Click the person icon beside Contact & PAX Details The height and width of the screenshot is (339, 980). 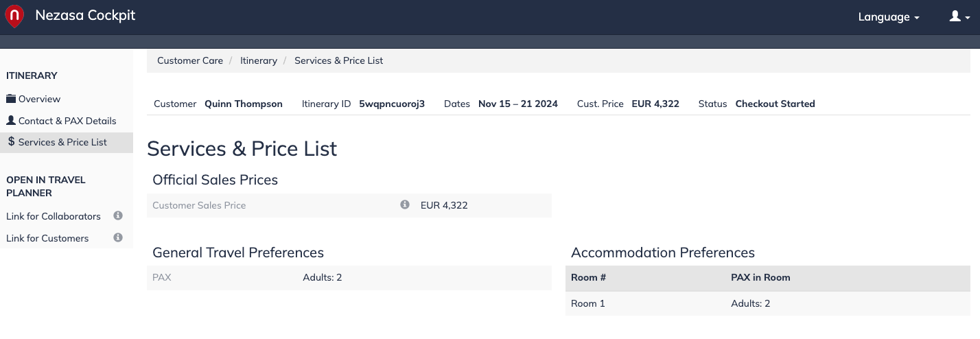(11, 120)
